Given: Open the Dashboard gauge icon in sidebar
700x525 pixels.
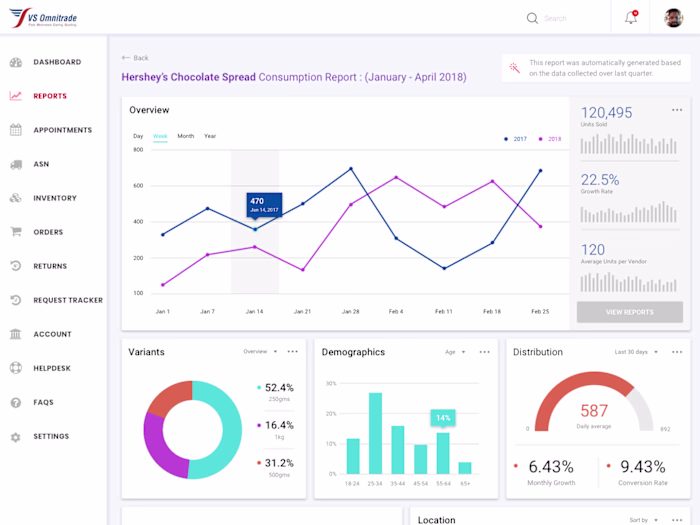Looking at the screenshot, I should point(16,62).
